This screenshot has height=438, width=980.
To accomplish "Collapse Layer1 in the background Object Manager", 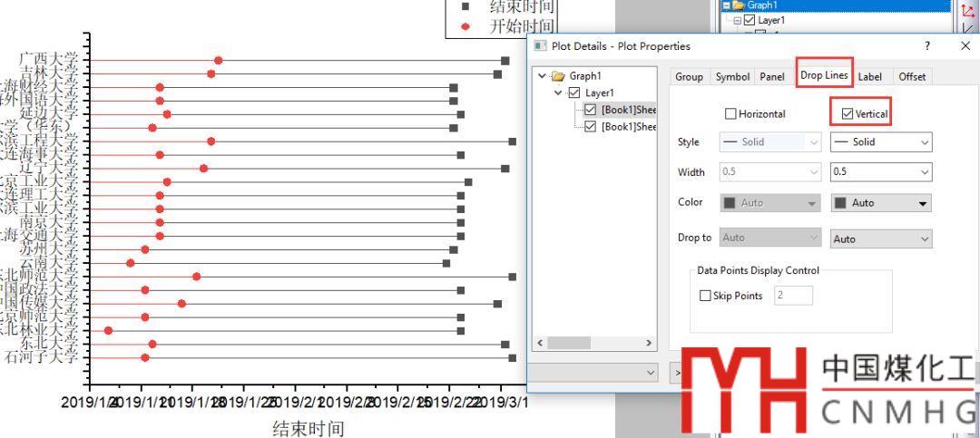I will coord(738,20).
